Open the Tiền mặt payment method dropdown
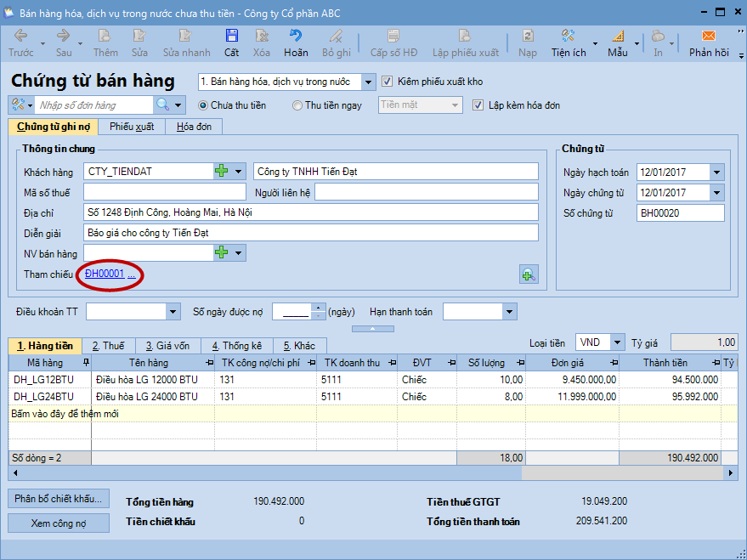The image size is (747, 560). point(455,105)
